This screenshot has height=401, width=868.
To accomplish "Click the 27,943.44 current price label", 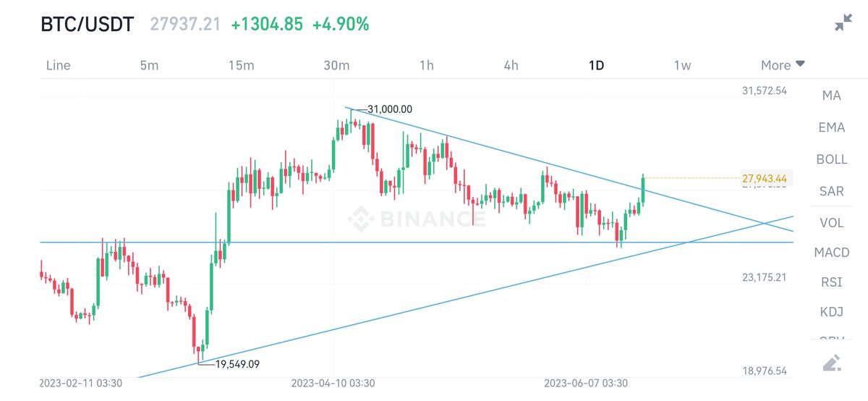I will click(x=765, y=178).
